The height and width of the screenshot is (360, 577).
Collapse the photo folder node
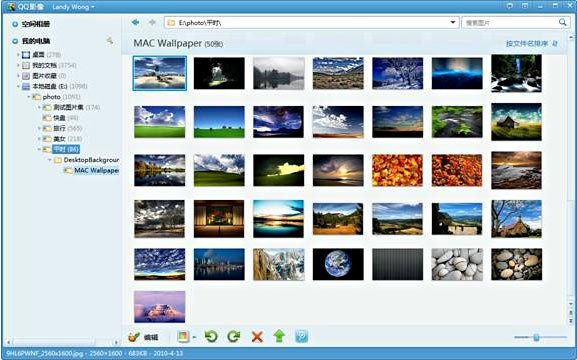tap(29, 97)
